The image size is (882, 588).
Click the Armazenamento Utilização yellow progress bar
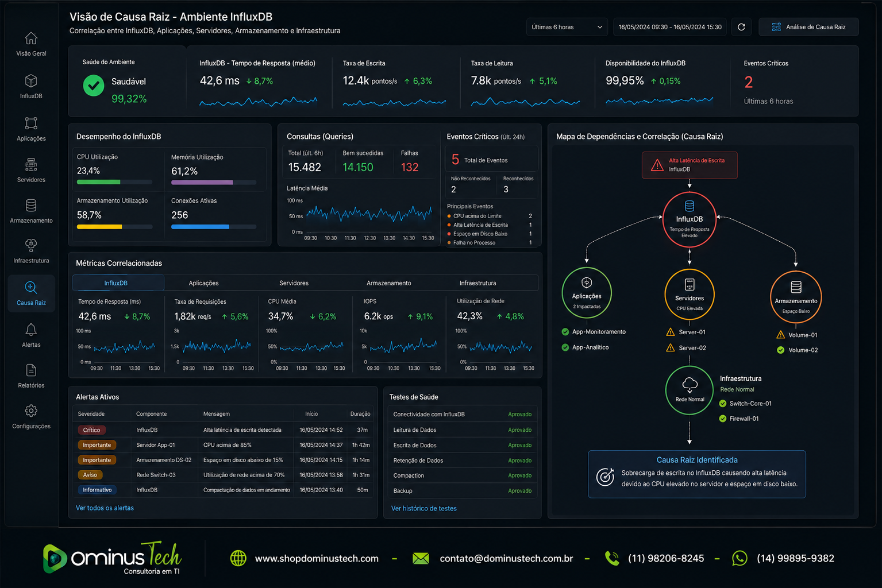pyautogui.click(x=114, y=227)
